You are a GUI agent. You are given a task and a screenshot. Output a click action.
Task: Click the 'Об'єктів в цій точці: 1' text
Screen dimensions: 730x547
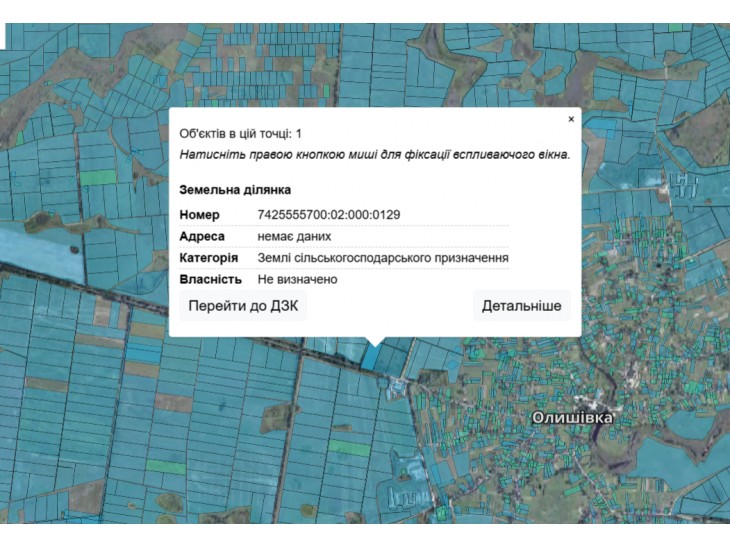pos(241,134)
